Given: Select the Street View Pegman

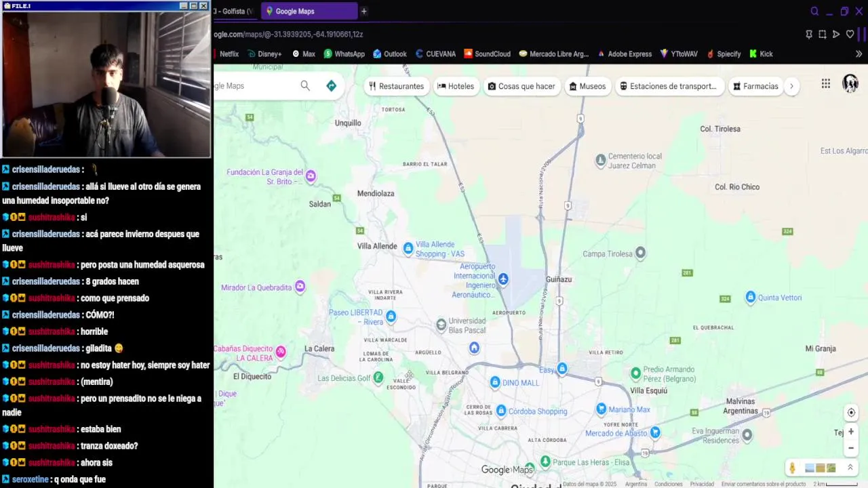Looking at the screenshot, I should 792,468.
